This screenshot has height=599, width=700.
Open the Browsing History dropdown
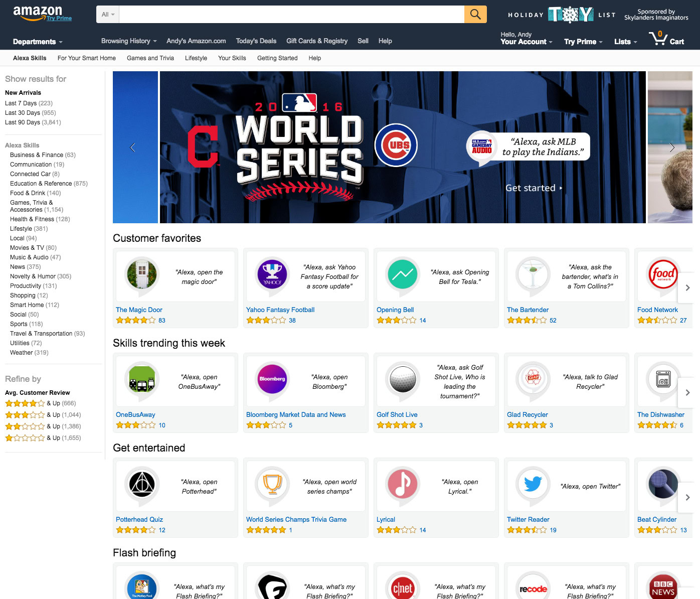(x=129, y=41)
